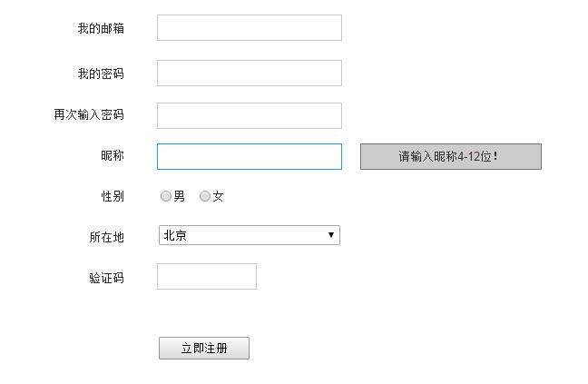Screen dimensions: 588x384
Task: Click the 请输入昵称4-12位 hint box
Action: [450, 156]
